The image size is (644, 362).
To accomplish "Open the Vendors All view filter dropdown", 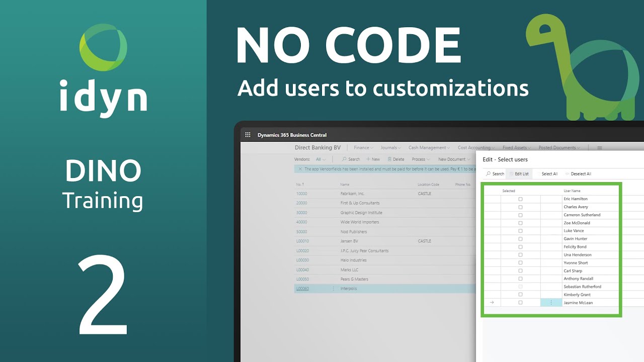I will point(321,159).
